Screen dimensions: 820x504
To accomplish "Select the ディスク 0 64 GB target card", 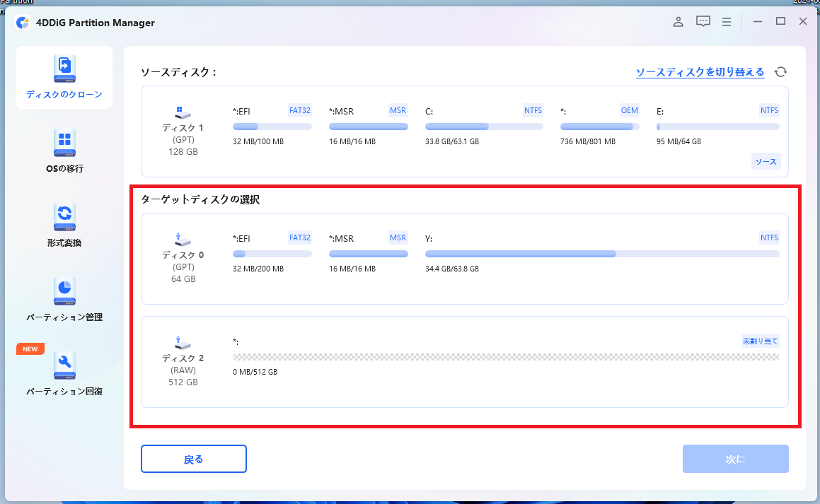I will point(464,259).
